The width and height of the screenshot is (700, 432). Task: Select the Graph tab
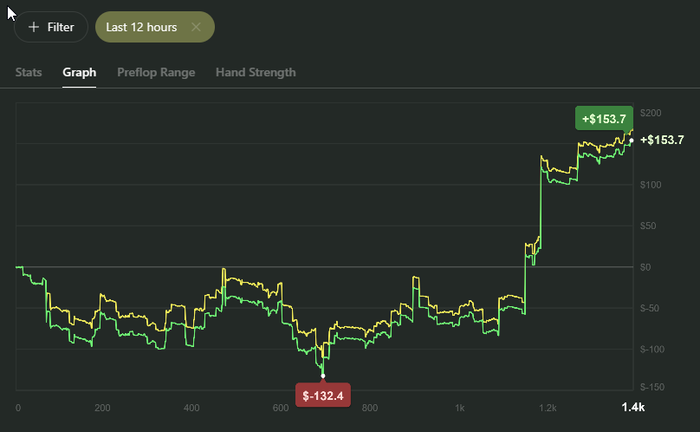pos(79,72)
